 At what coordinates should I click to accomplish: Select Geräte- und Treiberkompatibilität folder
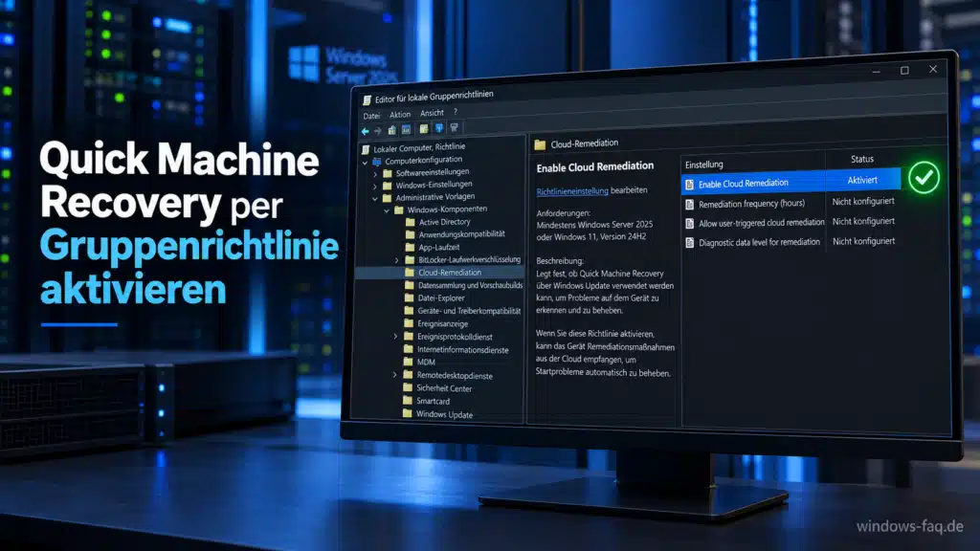(x=469, y=311)
